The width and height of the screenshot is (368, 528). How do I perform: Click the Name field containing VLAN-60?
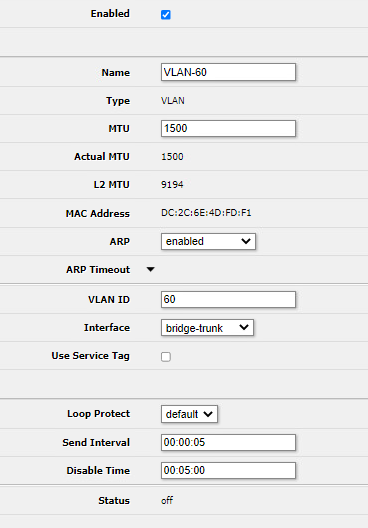(x=228, y=72)
